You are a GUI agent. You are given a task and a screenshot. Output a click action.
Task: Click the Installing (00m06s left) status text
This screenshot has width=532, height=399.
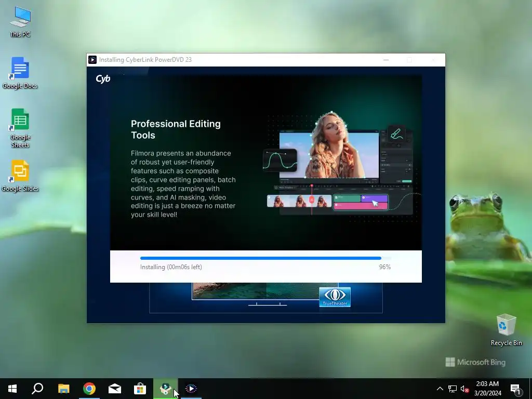171,267
